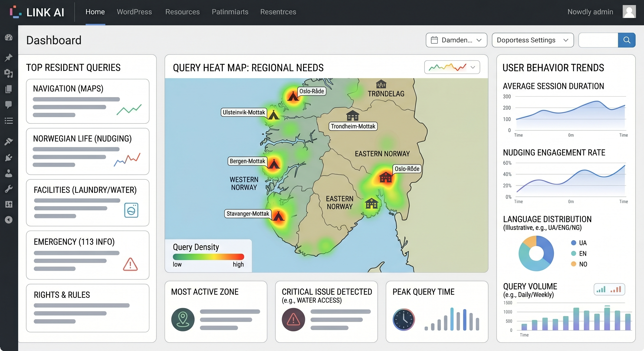
Task: Click the Ulsteinvik-Mottak tent marker on map
Action: coord(274,115)
